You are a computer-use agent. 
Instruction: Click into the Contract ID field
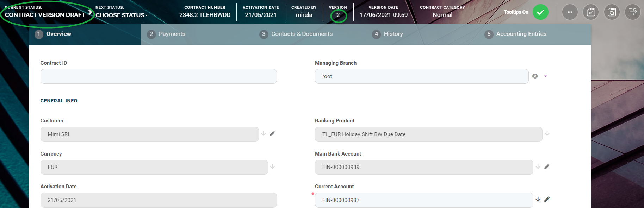(159, 76)
